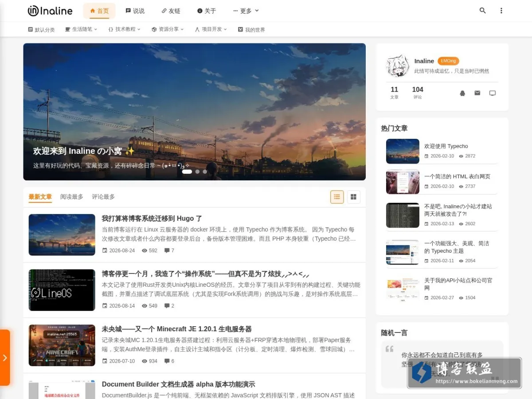Click the comment icon showing 6
This screenshot has width=532, height=399.
pyautogui.click(x=167, y=361)
